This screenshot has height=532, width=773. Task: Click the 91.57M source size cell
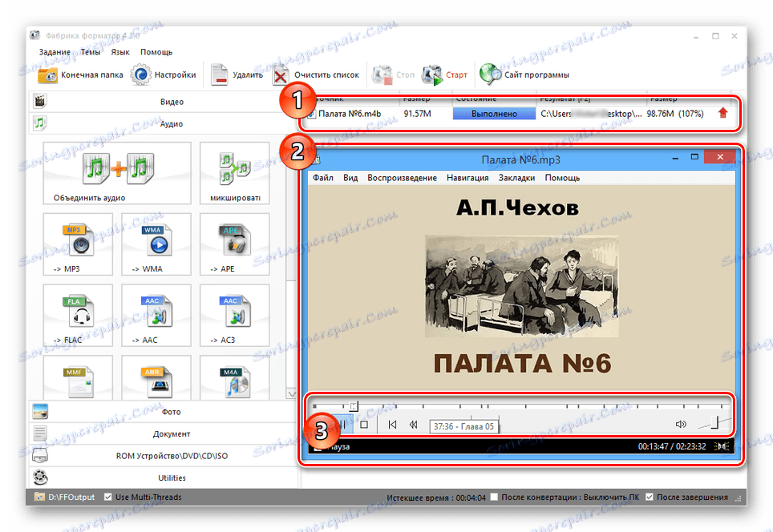pyautogui.click(x=417, y=114)
